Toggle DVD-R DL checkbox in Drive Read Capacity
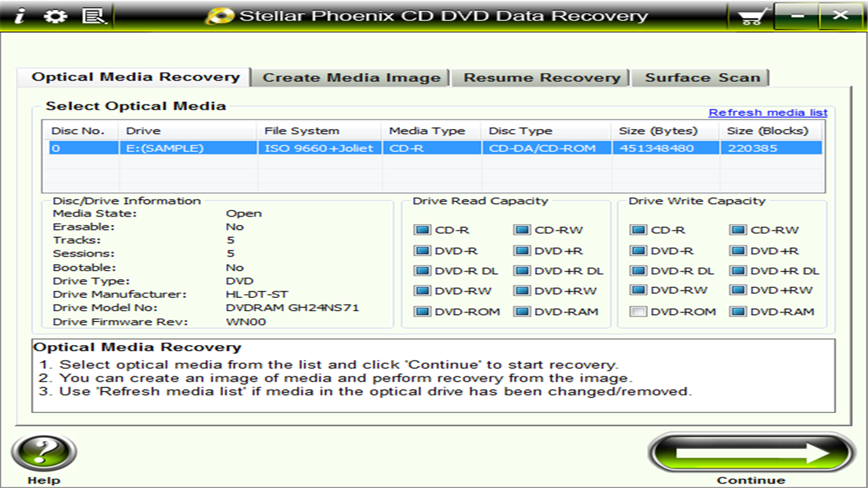The image size is (868, 488). click(422, 271)
